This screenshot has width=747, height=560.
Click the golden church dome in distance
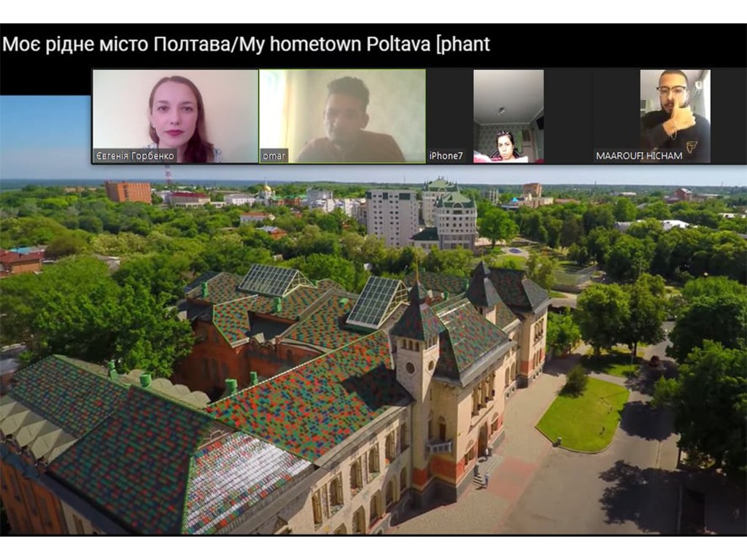pyautogui.click(x=268, y=188)
